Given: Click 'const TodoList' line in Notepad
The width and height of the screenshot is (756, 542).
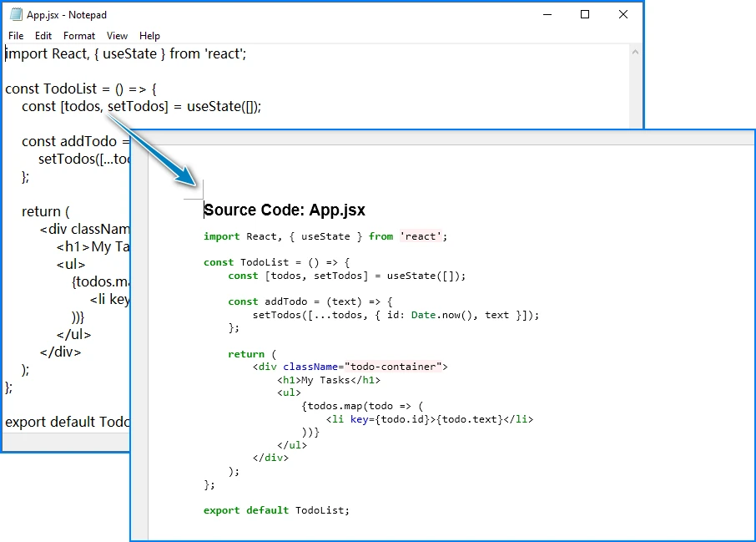Looking at the screenshot, I should click(81, 89).
